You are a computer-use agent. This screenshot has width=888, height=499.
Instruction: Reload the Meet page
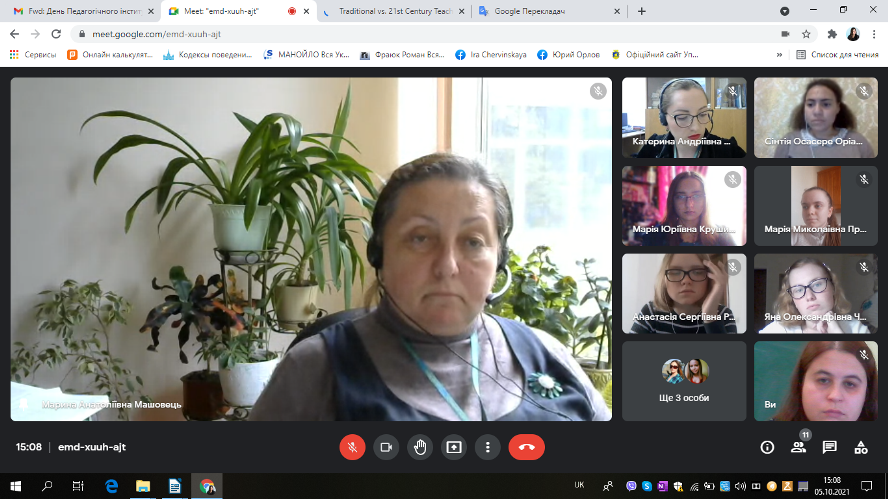click(x=56, y=34)
